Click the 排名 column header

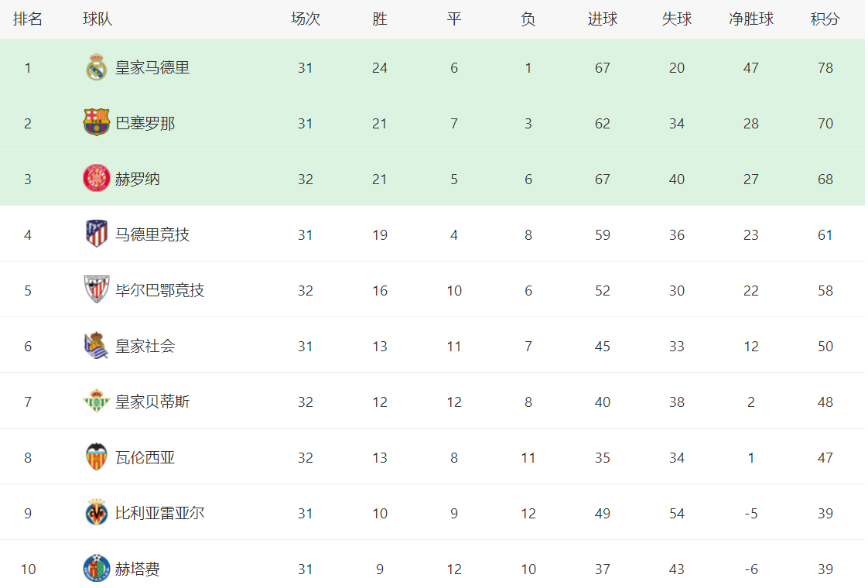coord(28,19)
